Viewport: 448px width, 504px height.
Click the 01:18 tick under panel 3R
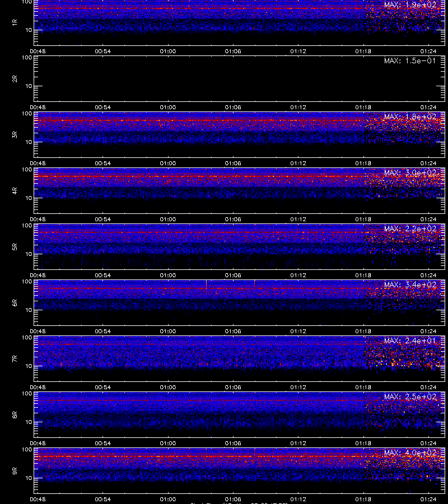pos(363,164)
